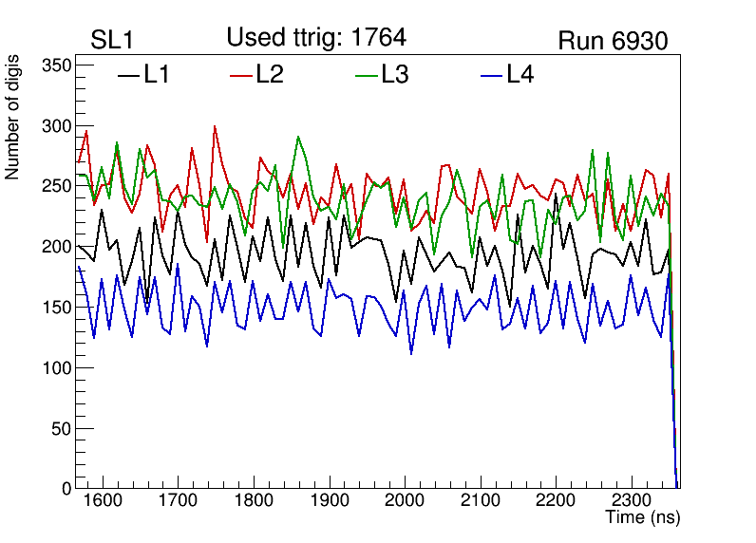The height and width of the screenshot is (543, 756).
Task: Click the 1800 tick label on x-axis
Action: click(253, 501)
